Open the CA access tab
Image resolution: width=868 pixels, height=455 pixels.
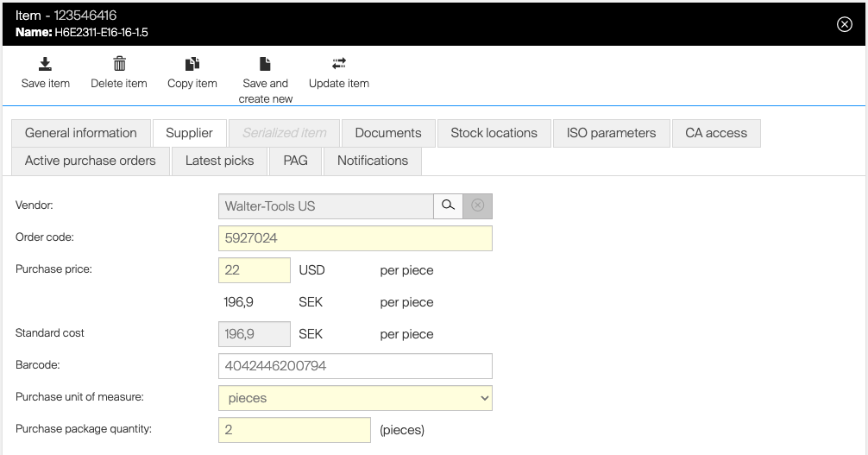[x=716, y=133]
